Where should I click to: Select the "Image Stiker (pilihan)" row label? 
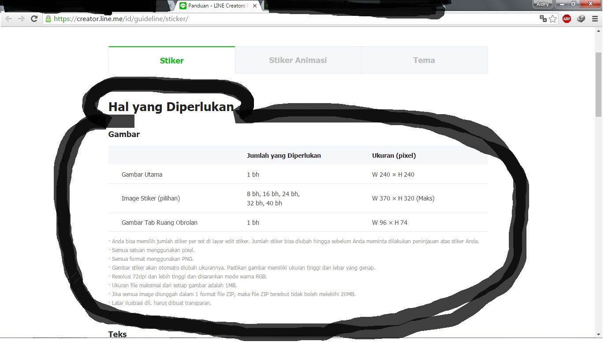[x=151, y=198]
